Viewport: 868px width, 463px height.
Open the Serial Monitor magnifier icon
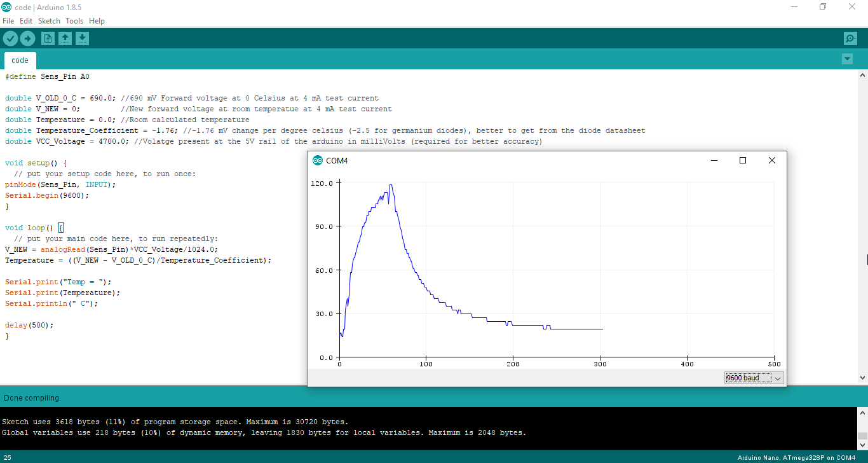click(x=850, y=39)
